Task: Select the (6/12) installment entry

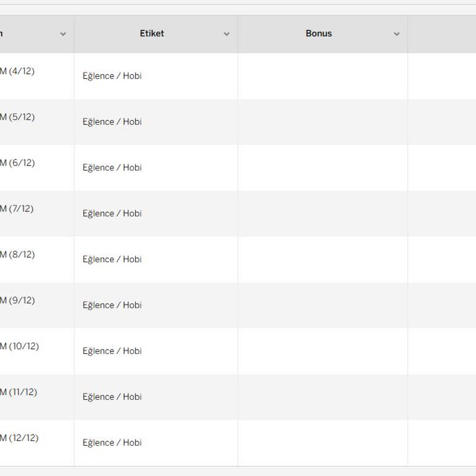Action: [x=20, y=163]
